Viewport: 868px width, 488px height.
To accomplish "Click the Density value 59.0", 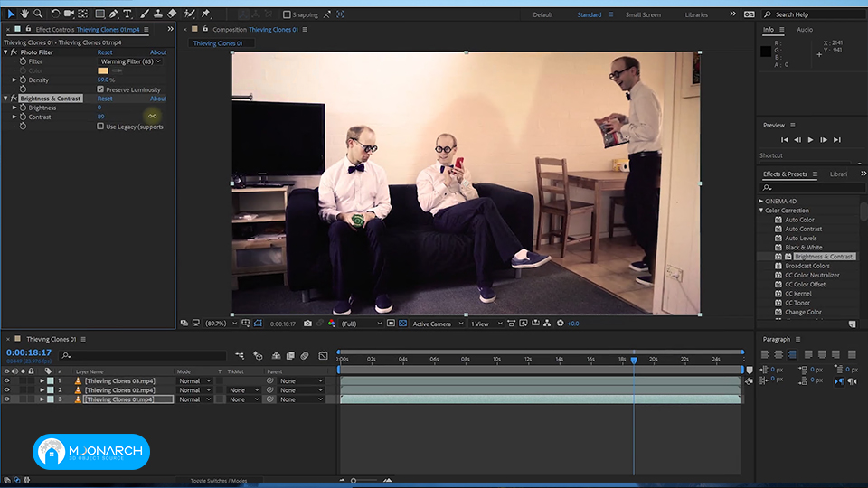I will [x=103, y=80].
